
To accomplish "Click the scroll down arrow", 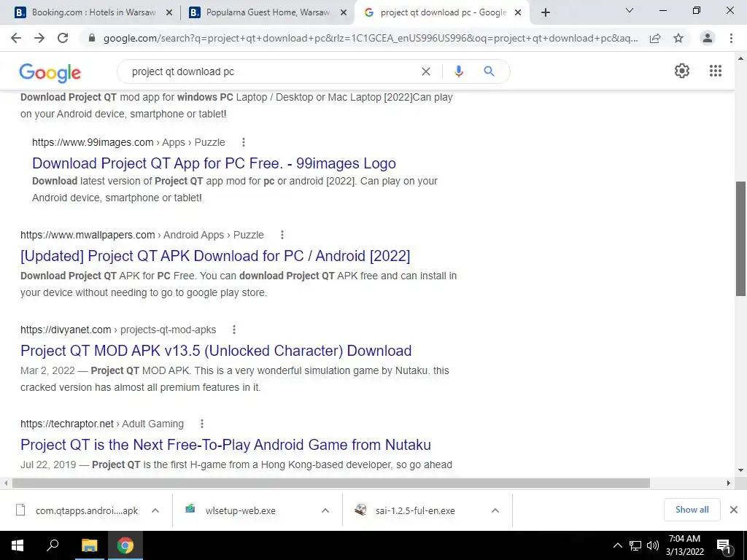I will point(740,470).
